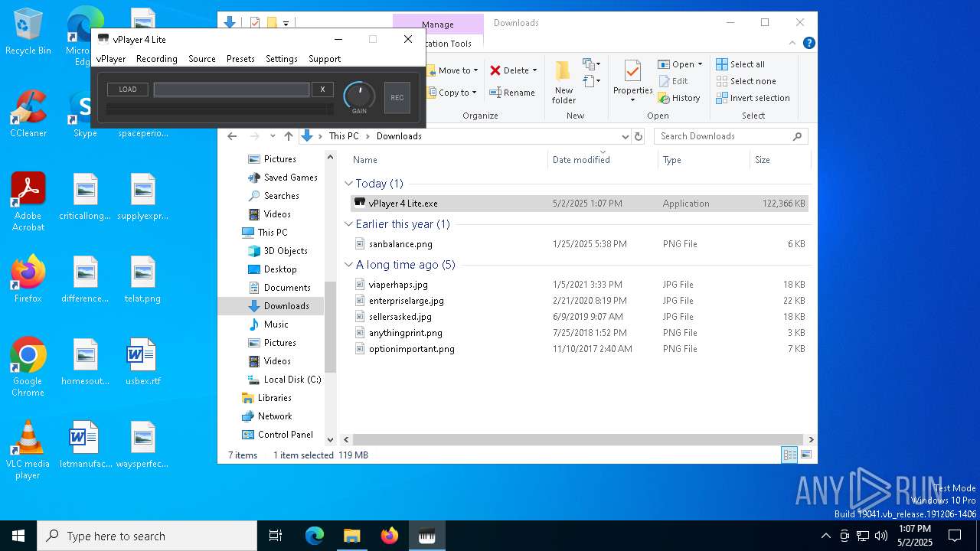Open Explorer Help

808,44
